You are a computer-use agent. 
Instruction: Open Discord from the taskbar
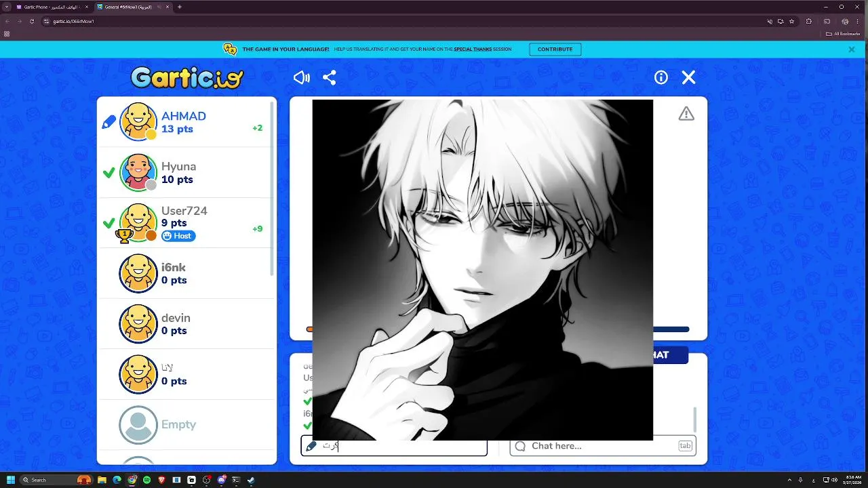(221, 480)
